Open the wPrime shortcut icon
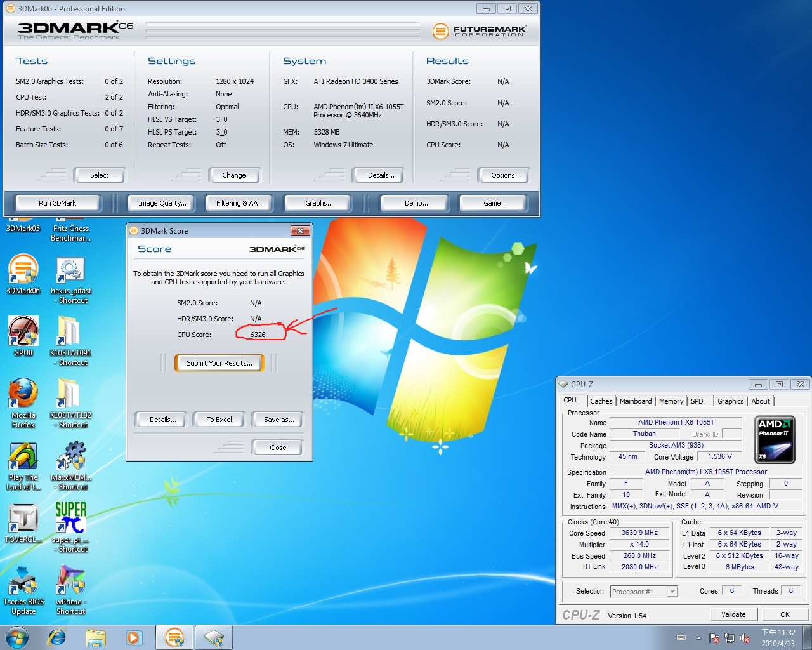This screenshot has width=812, height=650. tap(70, 590)
